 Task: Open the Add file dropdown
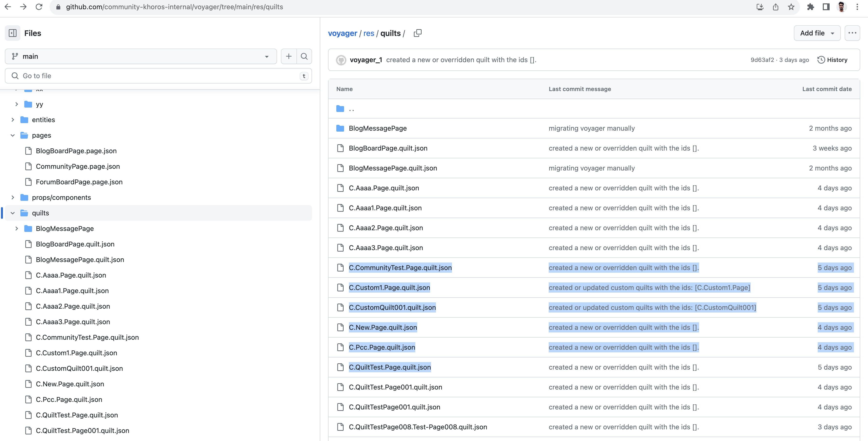coord(817,33)
